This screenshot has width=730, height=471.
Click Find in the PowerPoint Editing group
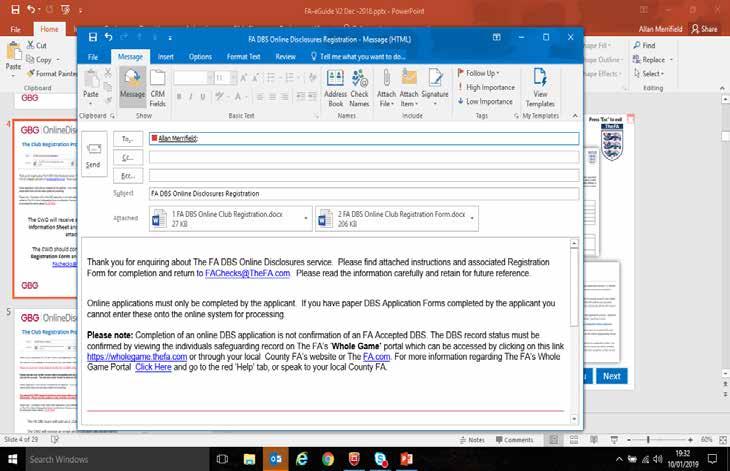click(x=644, y=46)
